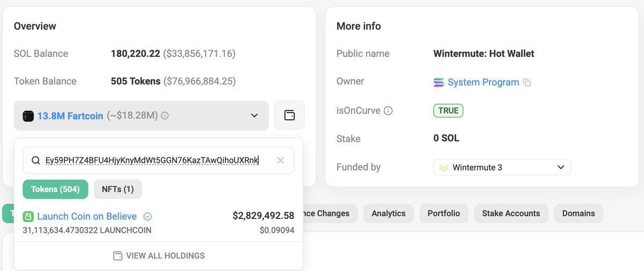Click inside the token address search field
The height and width of the screenshot is (271, 644).
(158, 160)
